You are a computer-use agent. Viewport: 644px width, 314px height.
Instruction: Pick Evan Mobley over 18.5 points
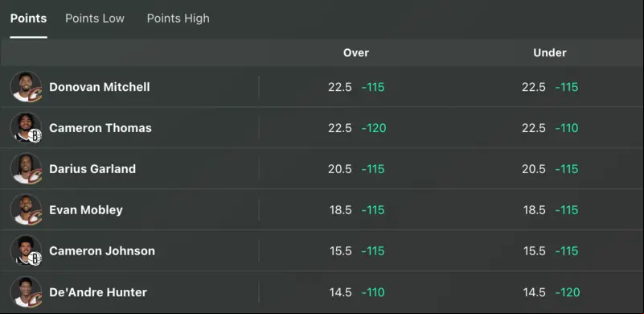pos(356,210)
